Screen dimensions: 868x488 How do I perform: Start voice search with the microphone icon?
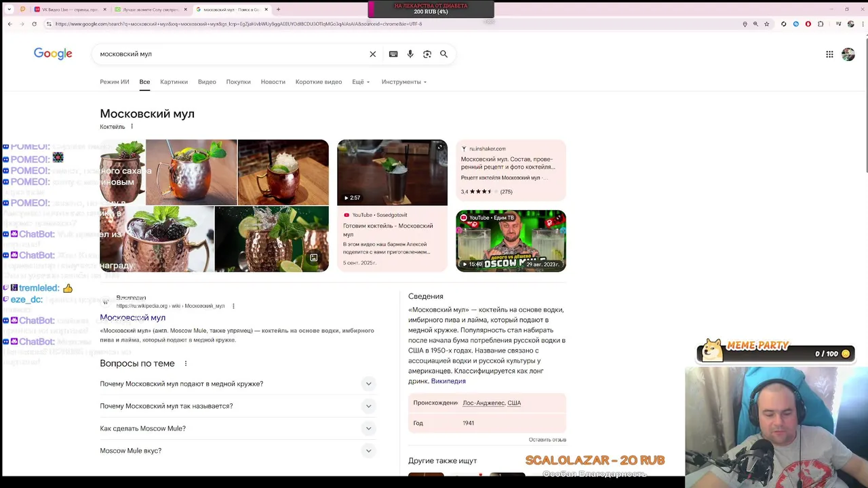(410, 54)
